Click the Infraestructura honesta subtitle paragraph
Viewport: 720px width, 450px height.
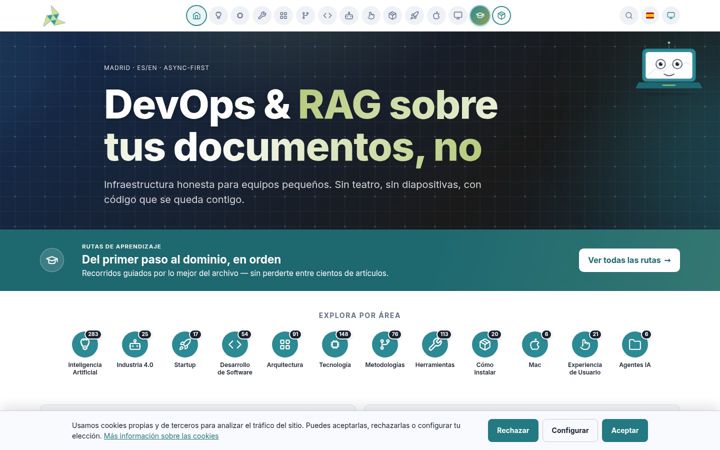point(292,192)
